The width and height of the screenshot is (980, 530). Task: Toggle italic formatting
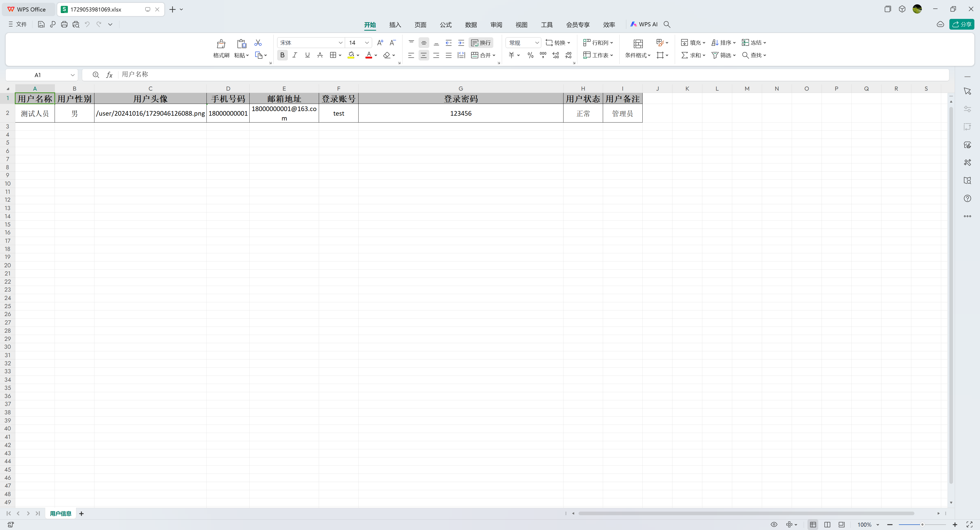tap(295, 55)
